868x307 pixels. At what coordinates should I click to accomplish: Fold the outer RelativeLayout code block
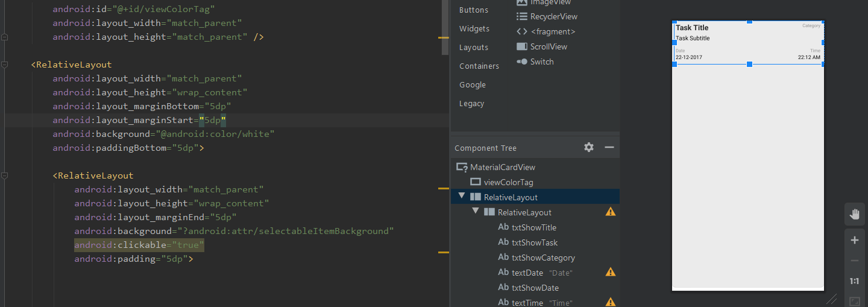[5, 65]
